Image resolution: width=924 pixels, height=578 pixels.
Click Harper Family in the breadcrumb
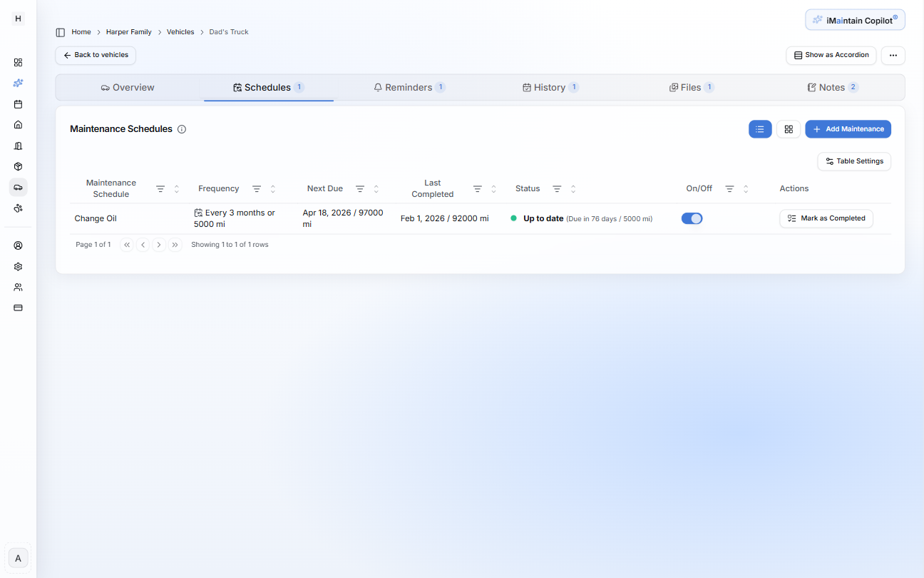(x=128, y=32)
